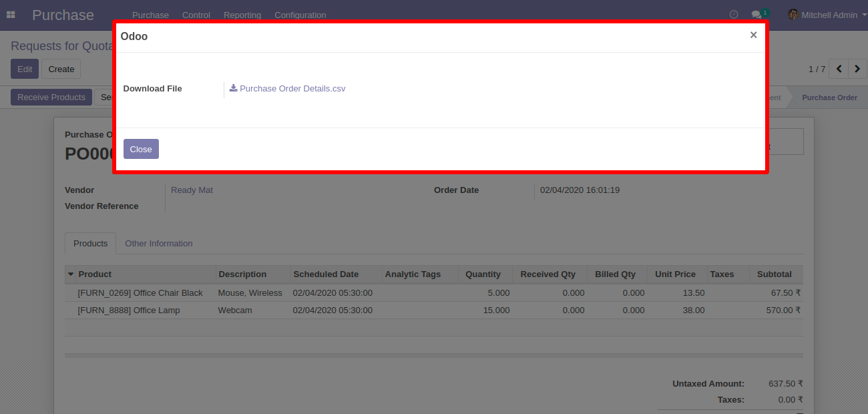Click the horizontal scrollbar below table
868x414 pixels.
(434, 356)
